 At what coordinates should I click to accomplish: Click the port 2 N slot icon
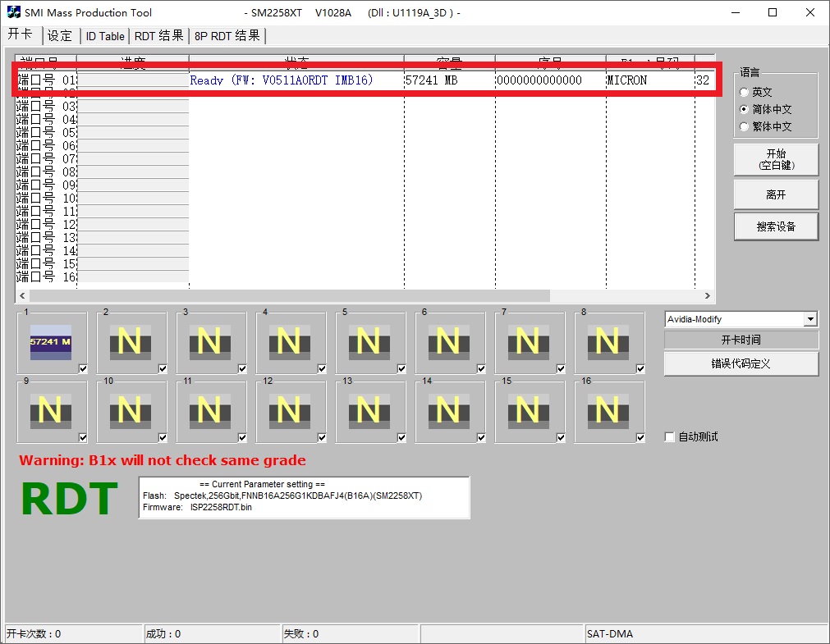pos(130,340)
